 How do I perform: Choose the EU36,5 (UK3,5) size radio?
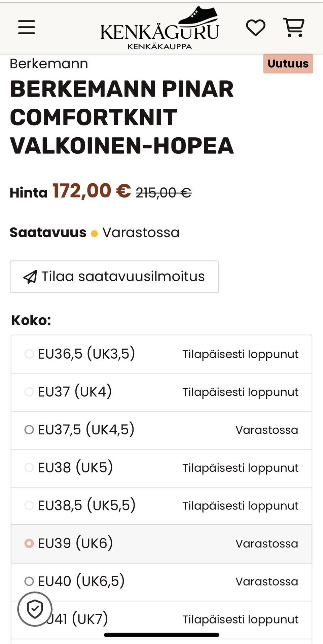(x=29, y=354)
